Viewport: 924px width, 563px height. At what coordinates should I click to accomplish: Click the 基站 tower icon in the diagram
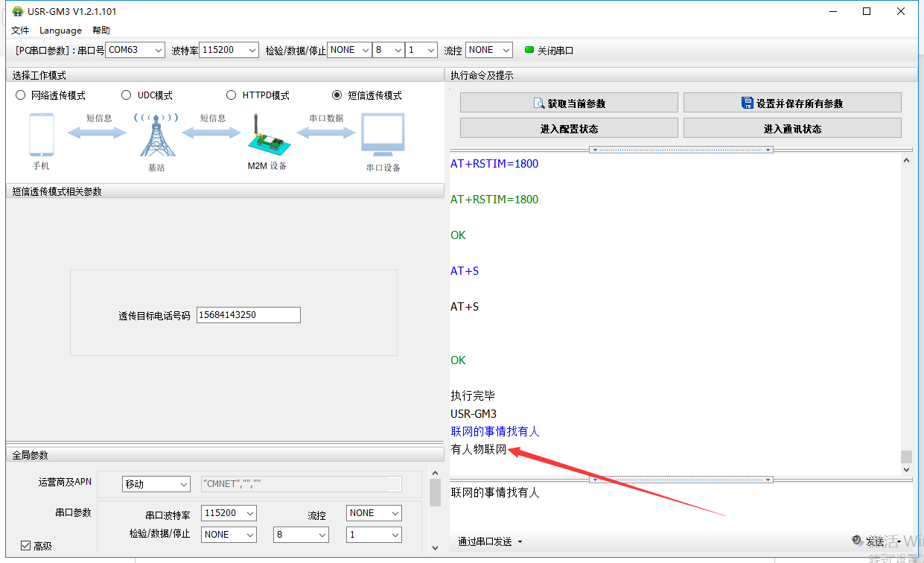(x=157, y=135)
